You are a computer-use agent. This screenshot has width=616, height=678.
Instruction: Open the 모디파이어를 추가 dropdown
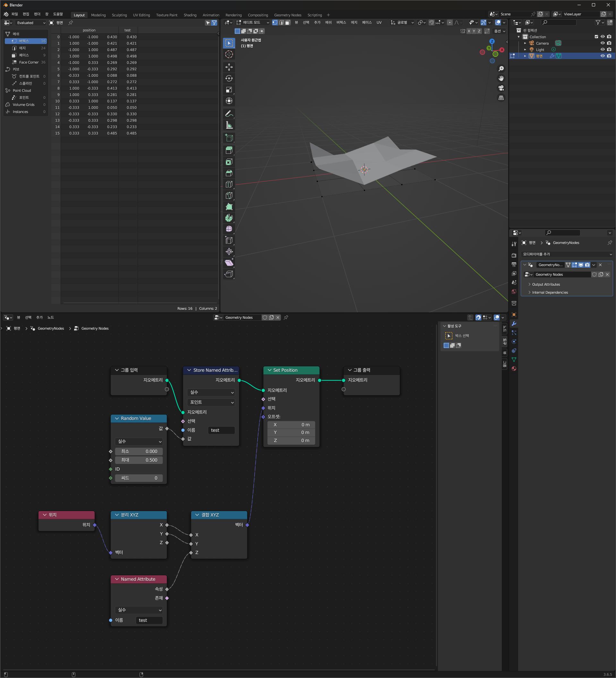click(x=567, y=254)
